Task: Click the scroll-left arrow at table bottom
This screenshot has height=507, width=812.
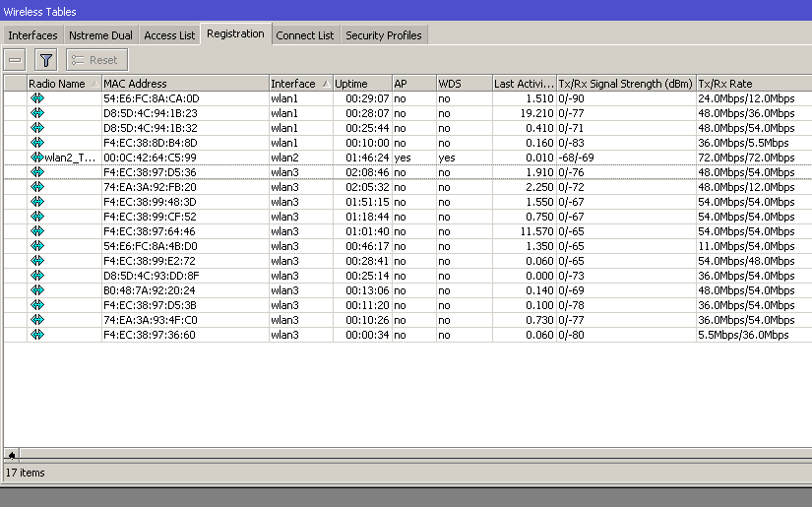Action: 12,455
